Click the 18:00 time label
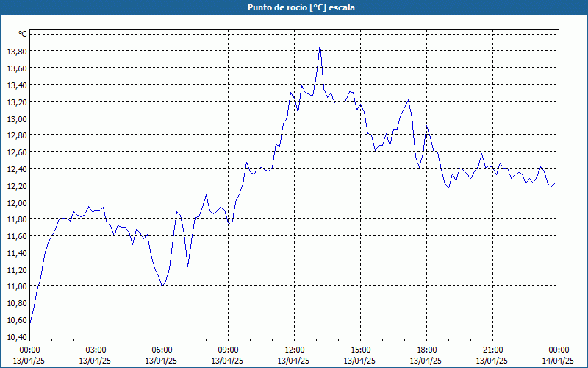The width and height of the screenshot is (588, 368). pos(426,350)
